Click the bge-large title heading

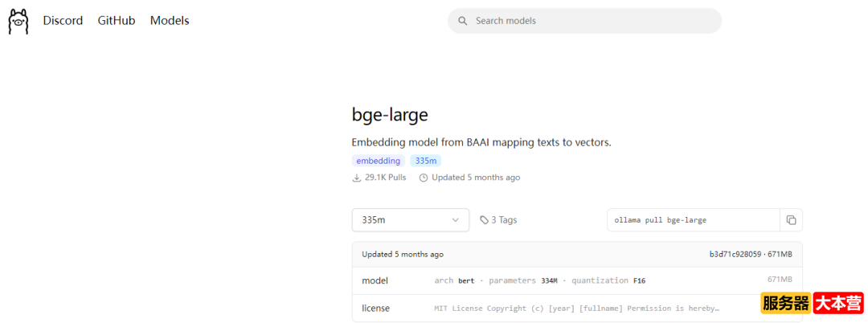[x=390, y=114]
